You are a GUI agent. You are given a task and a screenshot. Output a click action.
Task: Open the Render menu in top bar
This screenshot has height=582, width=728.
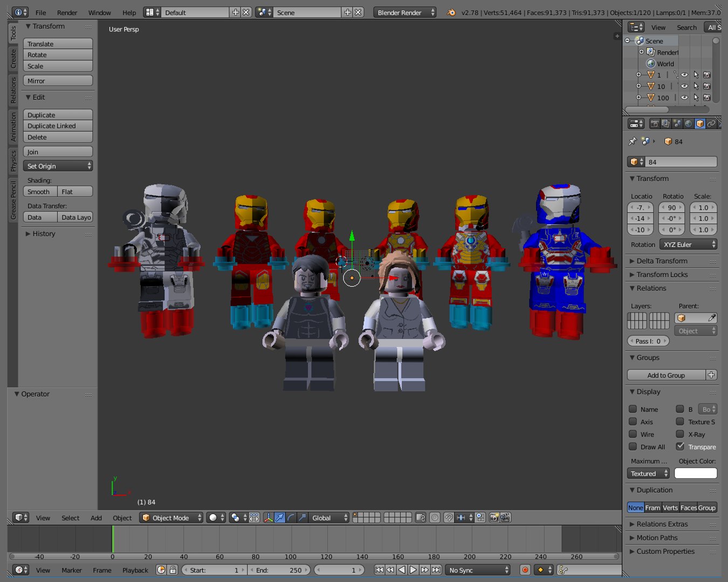(67, 12)
